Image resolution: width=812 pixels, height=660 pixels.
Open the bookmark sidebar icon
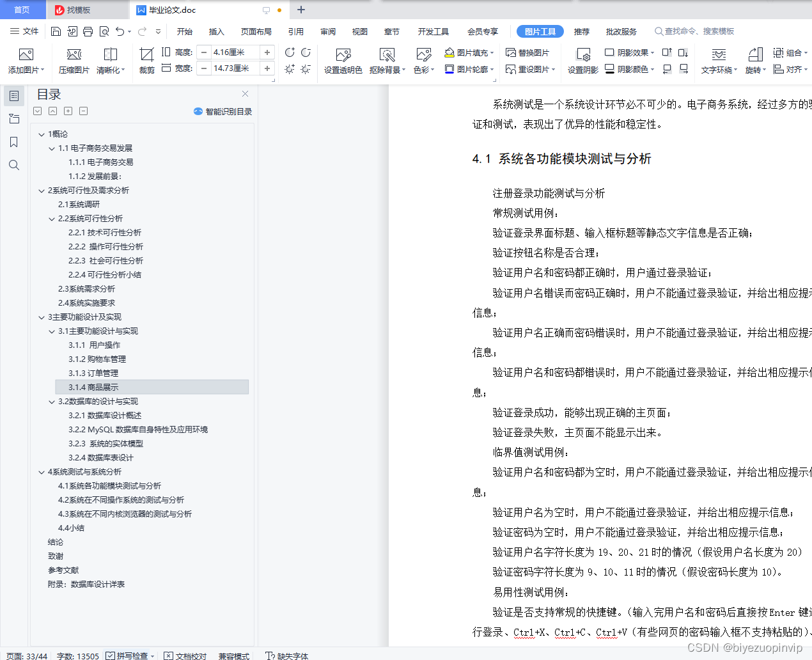(x=14, y=142)
